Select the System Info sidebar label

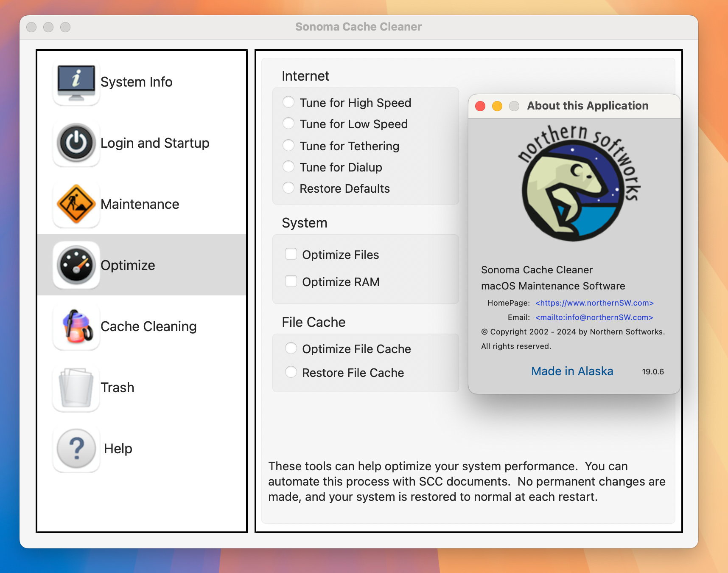coord(137,82)
